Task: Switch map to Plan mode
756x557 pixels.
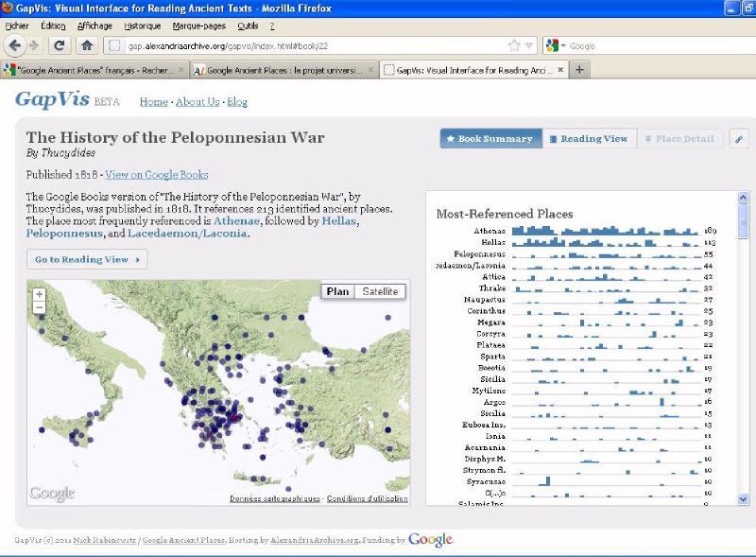Action: click(x=337, y=291)
